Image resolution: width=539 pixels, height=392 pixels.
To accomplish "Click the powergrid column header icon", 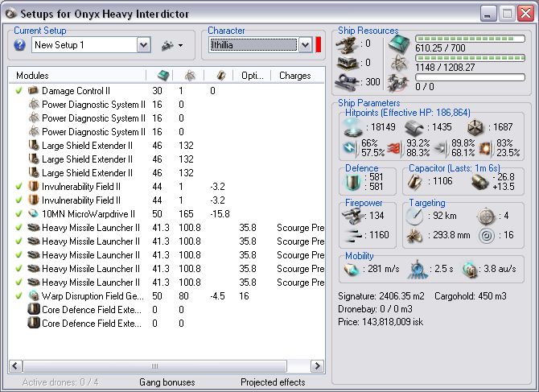I will click(190, 75).
